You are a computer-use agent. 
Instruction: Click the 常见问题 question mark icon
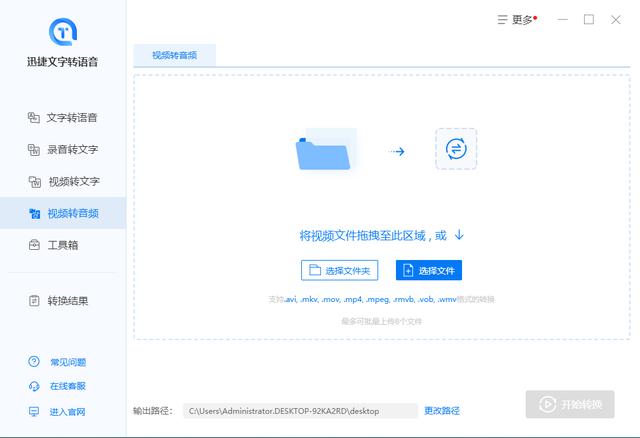[34, 361]
